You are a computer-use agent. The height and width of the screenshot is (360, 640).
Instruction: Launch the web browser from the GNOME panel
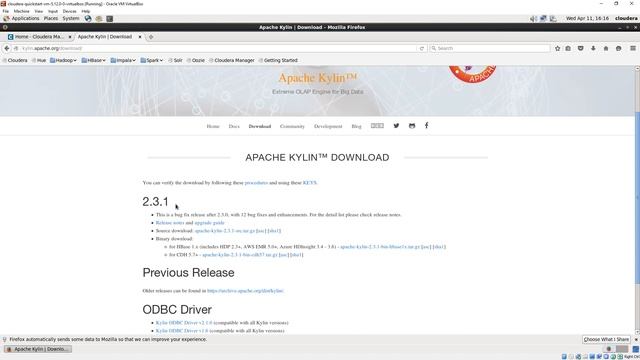(x=88, y=18)
